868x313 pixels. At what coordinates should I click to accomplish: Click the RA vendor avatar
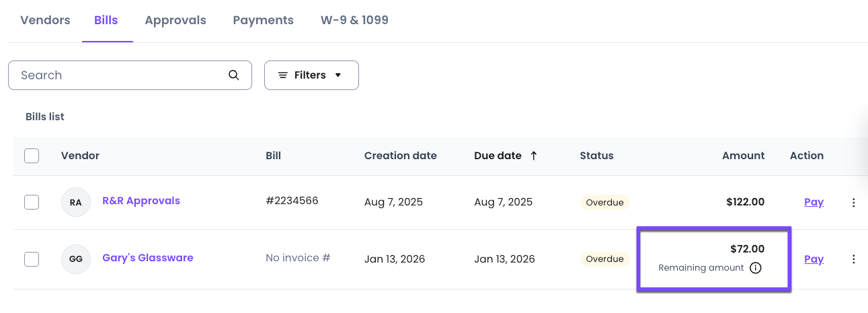pyautogui.click(x=76, y=202)
